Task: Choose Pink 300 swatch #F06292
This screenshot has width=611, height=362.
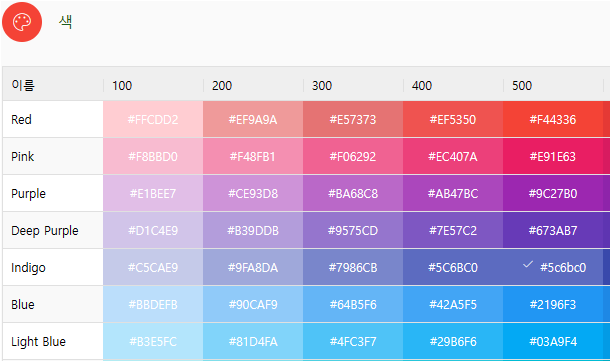Action: point(353,156)
